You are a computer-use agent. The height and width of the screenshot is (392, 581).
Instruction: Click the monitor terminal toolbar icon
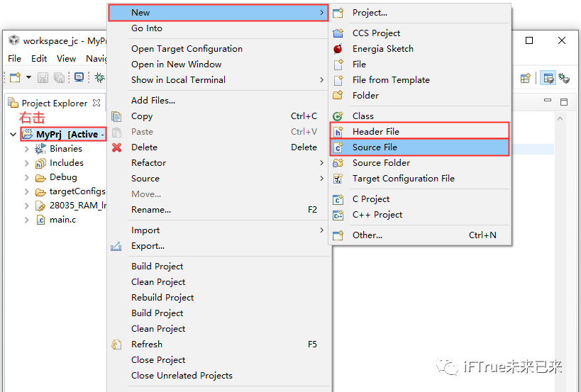coord(79,77)
